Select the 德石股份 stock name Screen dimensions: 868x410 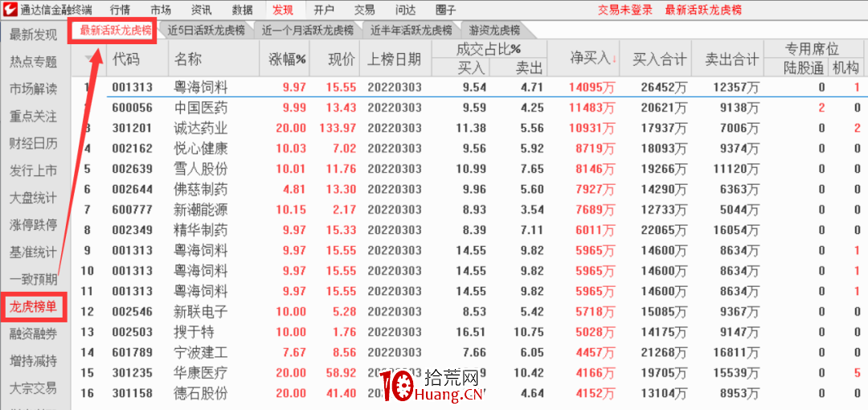[x=201, y=393]
